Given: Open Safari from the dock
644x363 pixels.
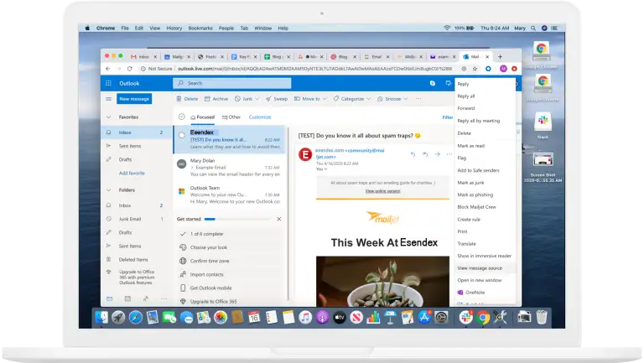Looking at the screenshot, I should coord(135,318).
